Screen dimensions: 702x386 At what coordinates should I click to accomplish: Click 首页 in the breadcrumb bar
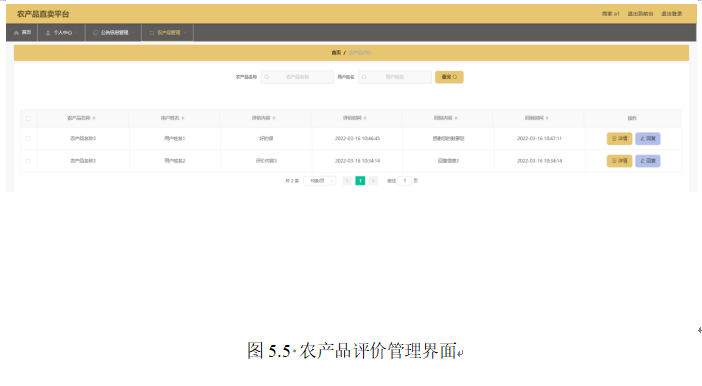[336, 52]
